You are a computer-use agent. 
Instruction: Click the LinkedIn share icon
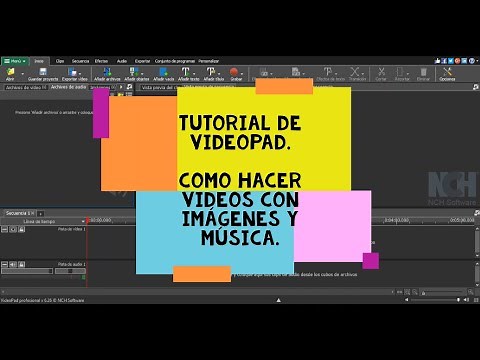(464, 61)
